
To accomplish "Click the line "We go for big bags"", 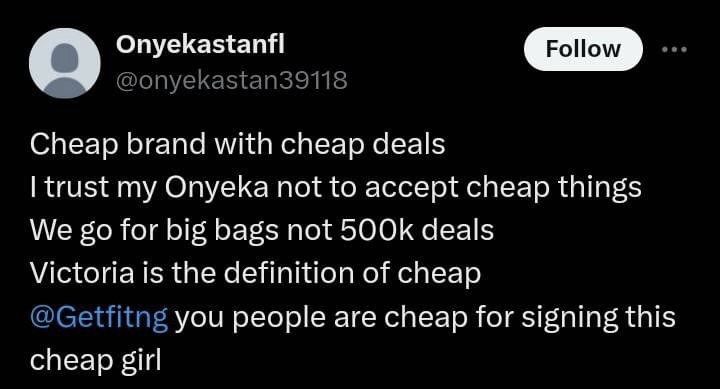I will [262, 231].
